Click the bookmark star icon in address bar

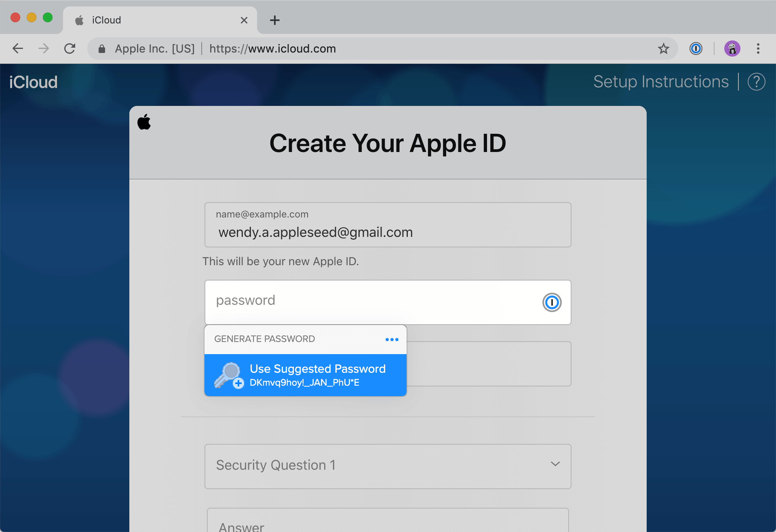[x=663, y=49]
